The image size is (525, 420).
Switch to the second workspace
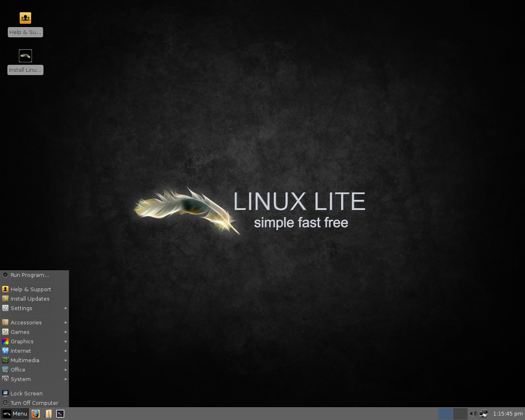(x=460, y=414)
